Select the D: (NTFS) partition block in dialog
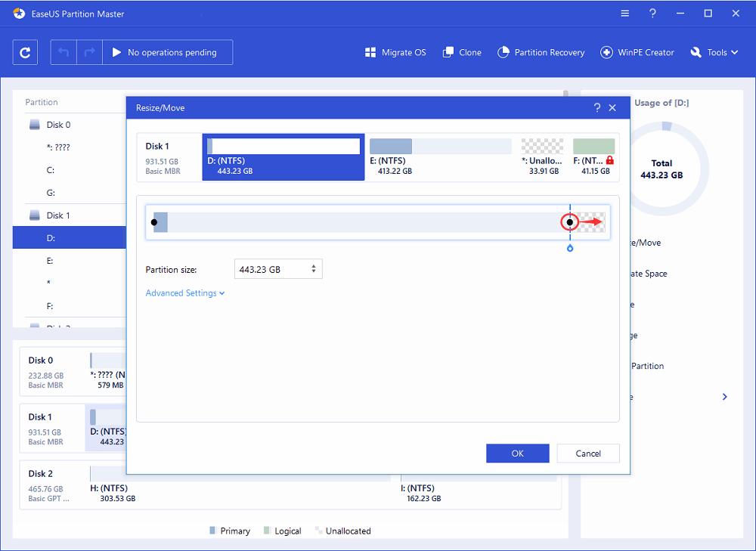Viewport: 756px width, 551px height. (x=283, y=157)
